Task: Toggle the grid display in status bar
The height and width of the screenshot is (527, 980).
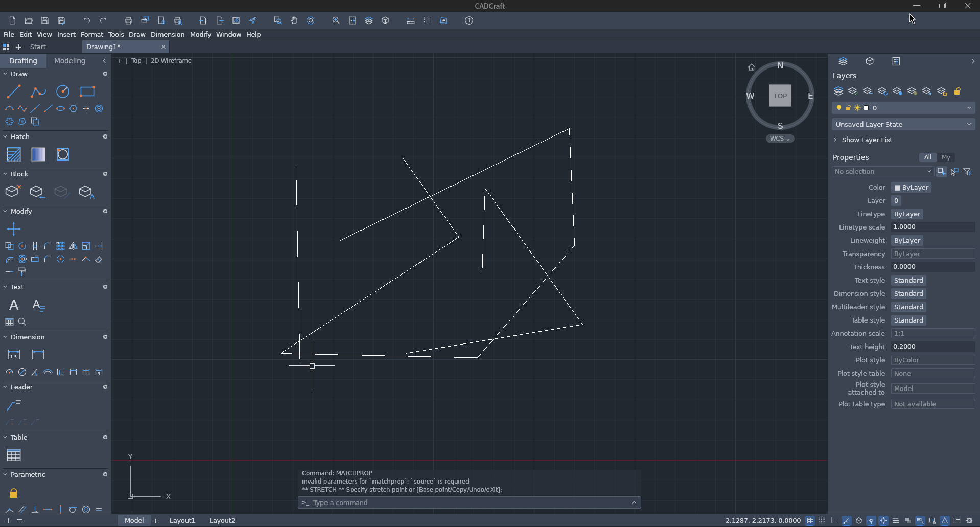Action: point(810,521)
